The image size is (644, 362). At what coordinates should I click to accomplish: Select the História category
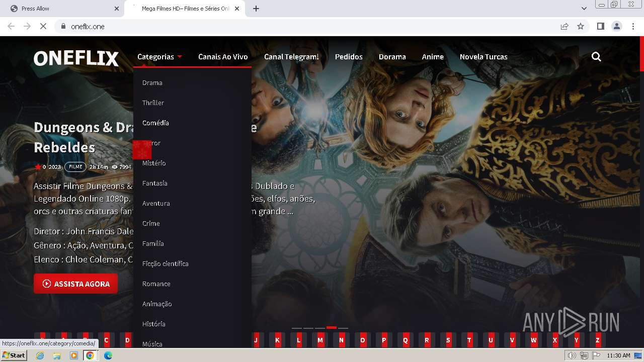(153, 324)
